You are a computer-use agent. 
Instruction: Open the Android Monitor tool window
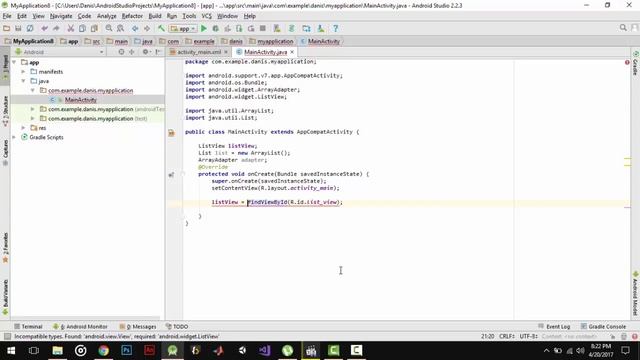[x=80, y=327]
